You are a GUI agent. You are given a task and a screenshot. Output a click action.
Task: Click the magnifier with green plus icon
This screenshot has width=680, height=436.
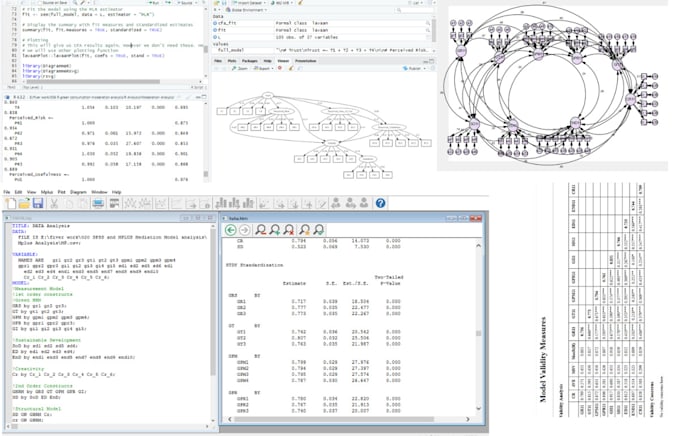(x=275, y=230)
